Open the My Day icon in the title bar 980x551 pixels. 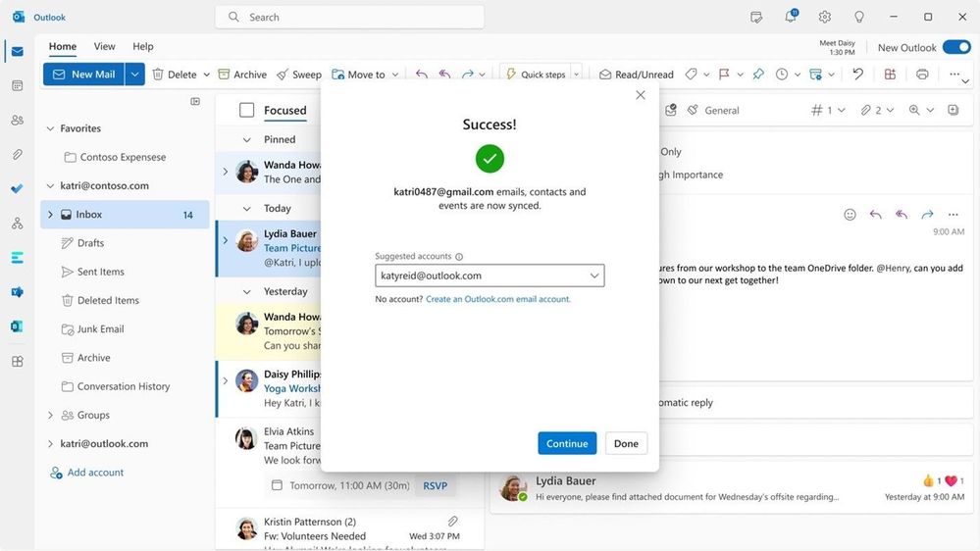(x=756, y=18)
